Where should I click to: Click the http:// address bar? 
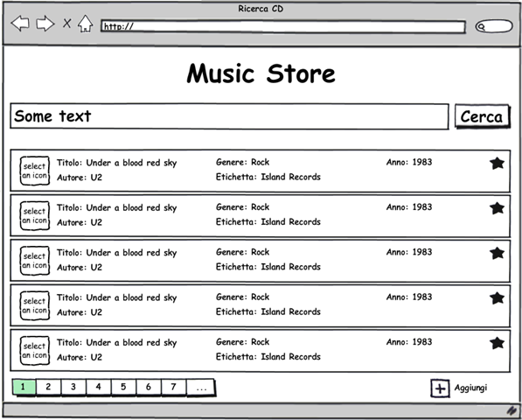point(283,26)
